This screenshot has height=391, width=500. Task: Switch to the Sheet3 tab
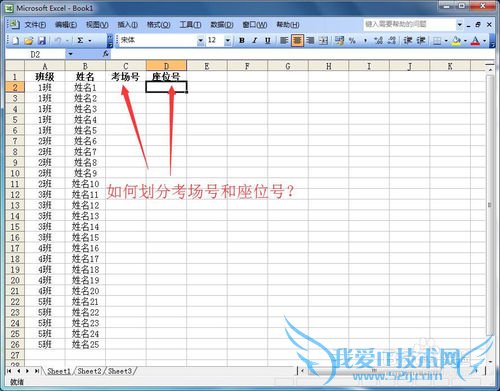(120, 371)
